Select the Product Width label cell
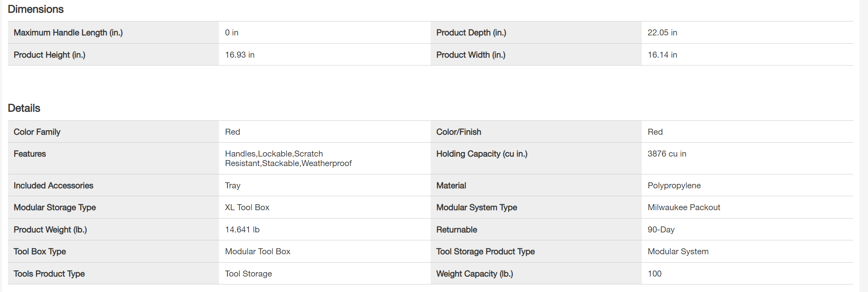Screen dimensions: 868x292 (471, 55)
